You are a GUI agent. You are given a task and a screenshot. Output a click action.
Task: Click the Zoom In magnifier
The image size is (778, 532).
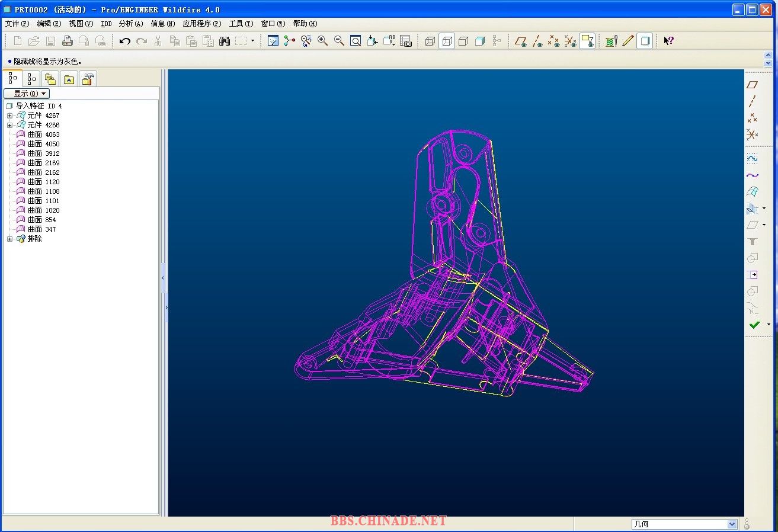tap(322, 41)
